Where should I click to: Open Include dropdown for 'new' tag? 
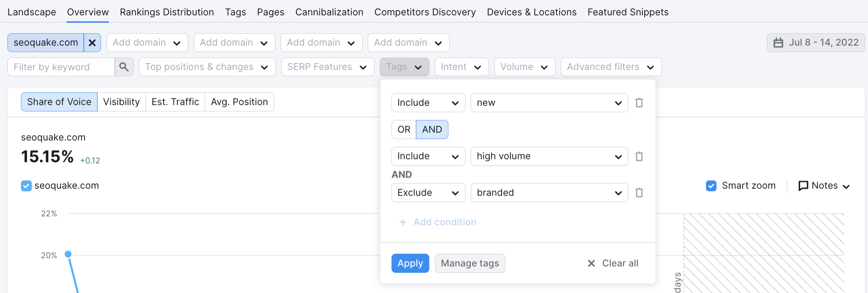[428, 103]
